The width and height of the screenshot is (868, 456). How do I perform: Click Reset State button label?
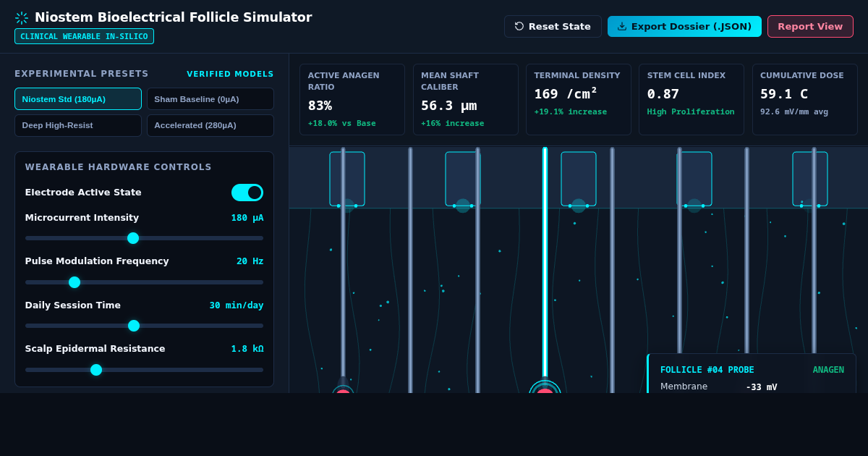tap(559, 26)
